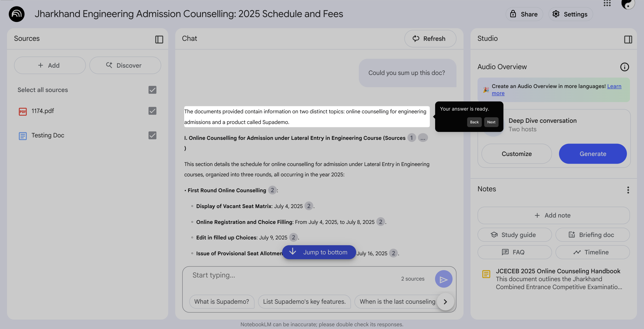This screenshot has width=644, height=329.
Task: Click Back in the tour tooltip
Action: tap(474, 122)
